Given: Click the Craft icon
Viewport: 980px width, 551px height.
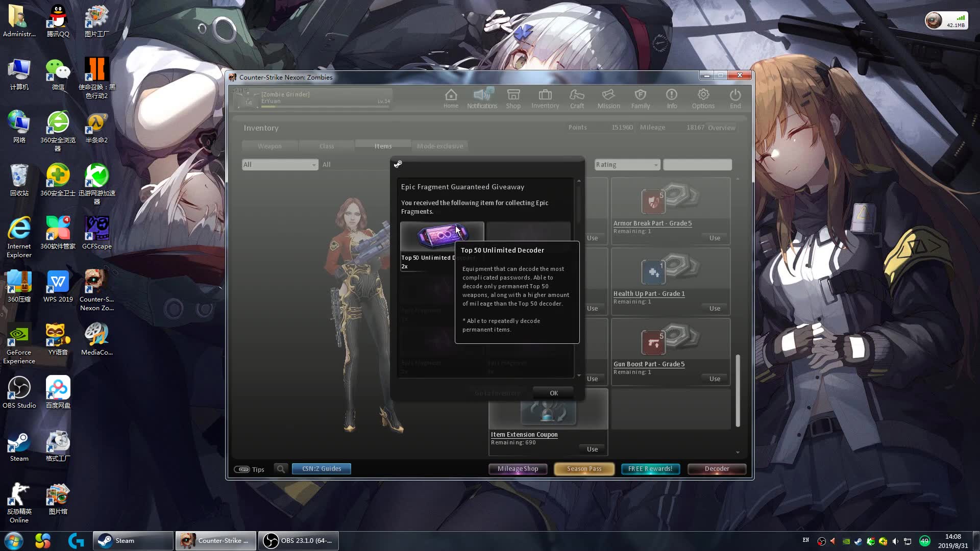Looking at the screenshot, I should pyautogui.click(x=577, y=98).
